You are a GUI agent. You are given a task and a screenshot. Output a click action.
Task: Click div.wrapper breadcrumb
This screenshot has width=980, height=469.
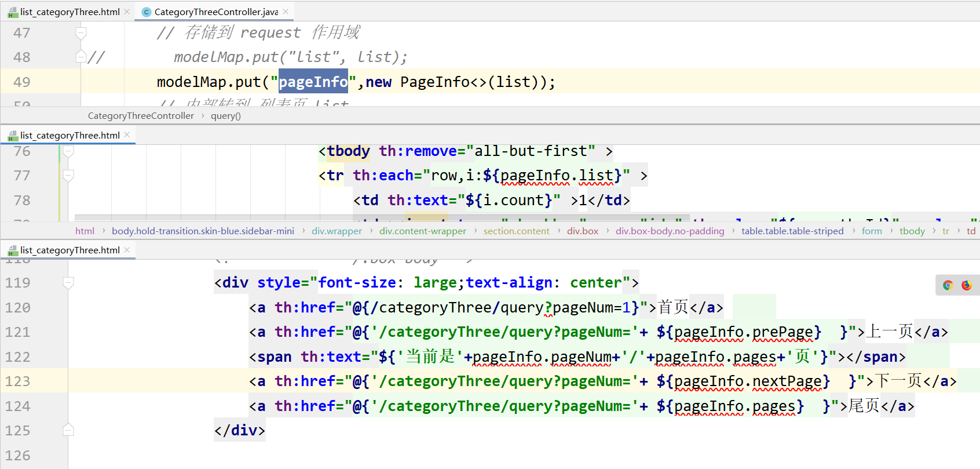pyautogui.click(x=337, y=231)
